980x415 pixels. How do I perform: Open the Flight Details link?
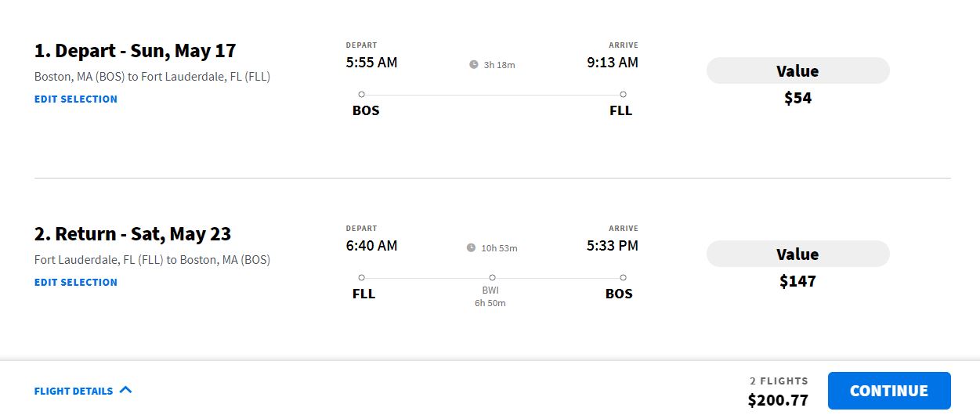(74, 391)
